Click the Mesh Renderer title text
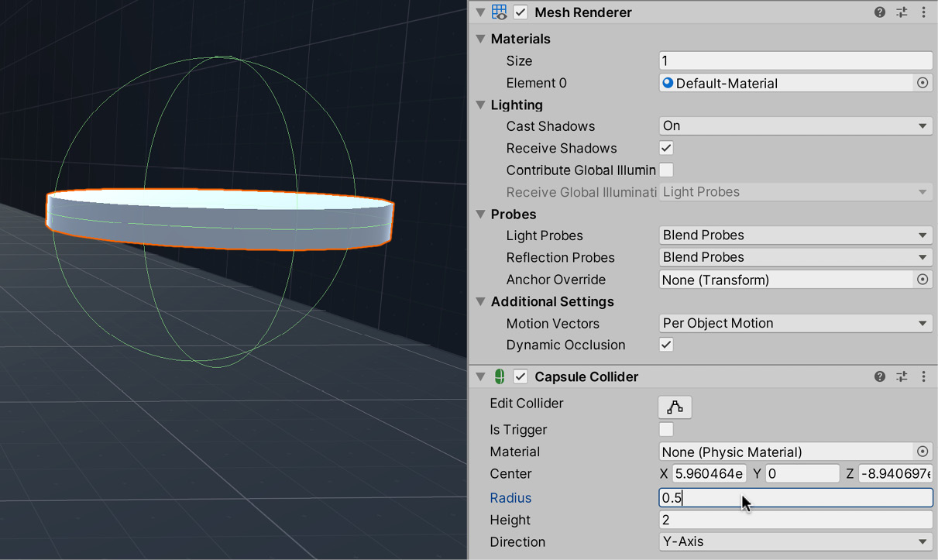938x560 pixels. coord(583,12)
